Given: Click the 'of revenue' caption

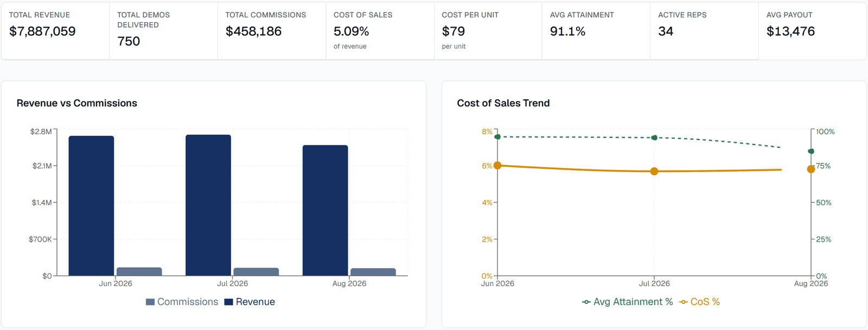Looking at the screenshot, I should coord(350,46).
